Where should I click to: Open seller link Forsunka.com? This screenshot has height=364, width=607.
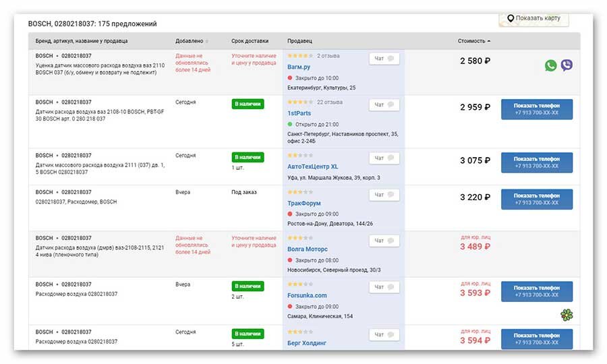(307, 295)
